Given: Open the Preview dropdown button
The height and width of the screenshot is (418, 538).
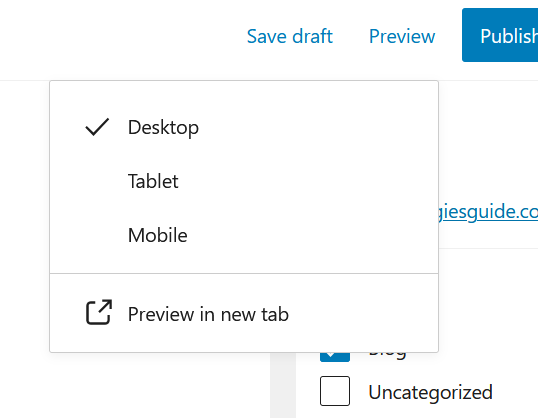Looking at the screenshot, I should point(402,36).
